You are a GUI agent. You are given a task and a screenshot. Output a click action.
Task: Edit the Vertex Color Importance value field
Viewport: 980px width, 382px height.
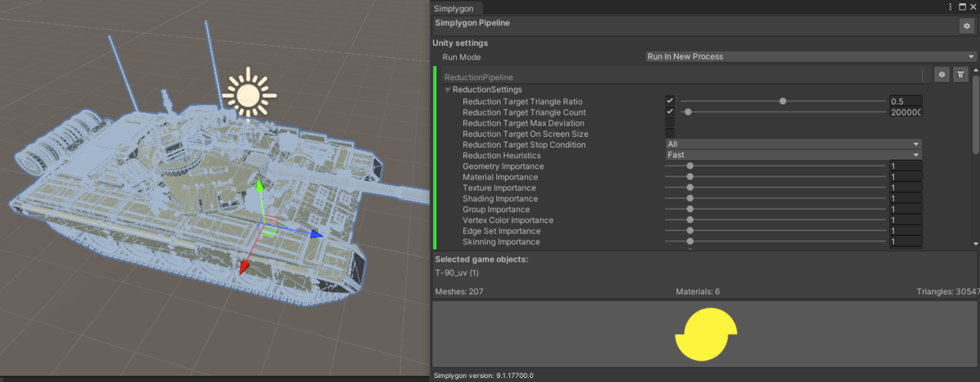[x=906, y=220]
